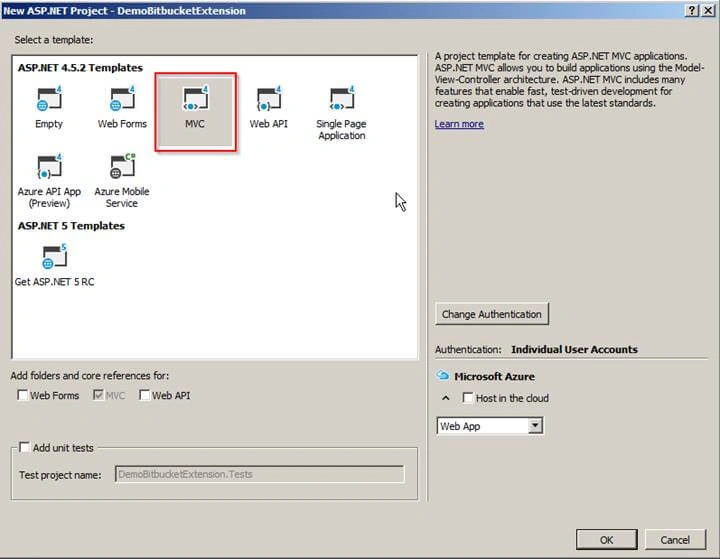Click the help question mark button
The width and height of the screenshot is (720, 559).
(x=692, y=11)
